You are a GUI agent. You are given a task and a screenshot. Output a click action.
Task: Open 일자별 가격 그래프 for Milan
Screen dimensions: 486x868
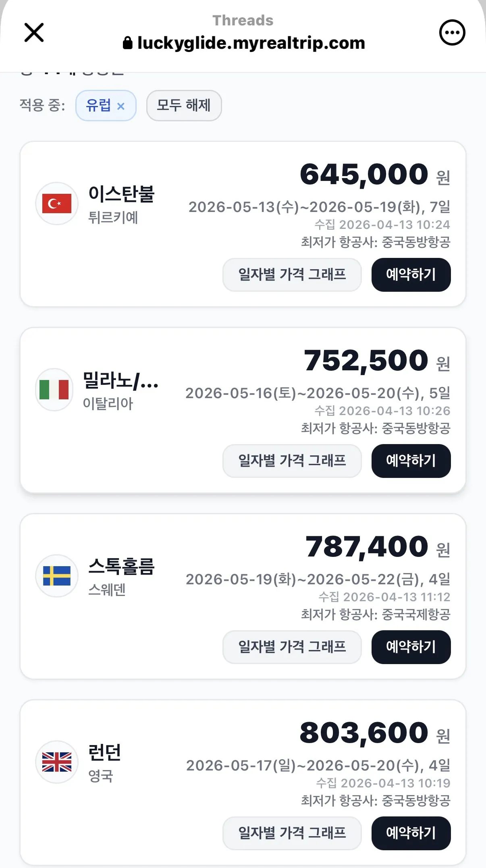tap(292, 461)
